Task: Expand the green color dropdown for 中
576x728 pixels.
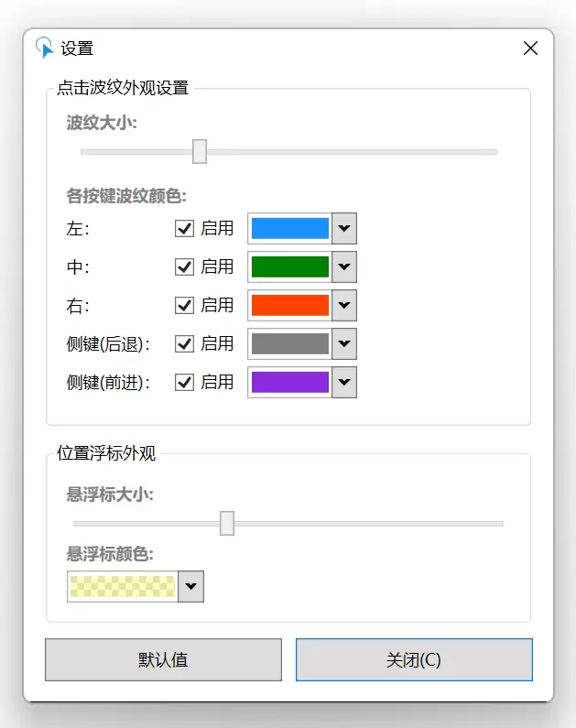Action: pyautogui.click(x=344, y=267)
